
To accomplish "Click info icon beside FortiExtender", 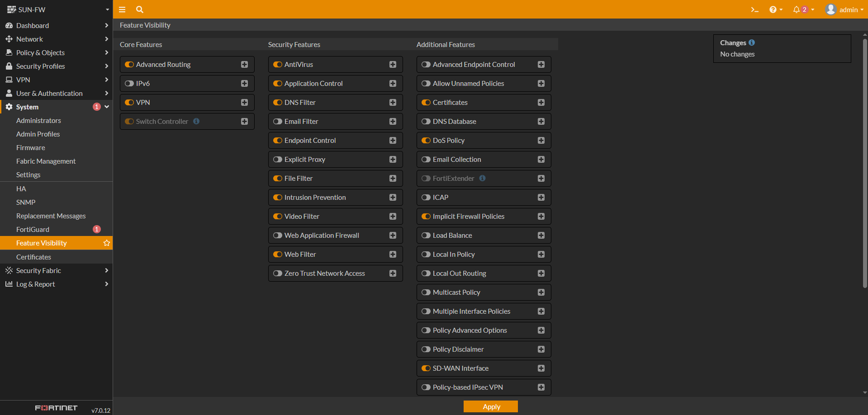I will pos(483,178).
